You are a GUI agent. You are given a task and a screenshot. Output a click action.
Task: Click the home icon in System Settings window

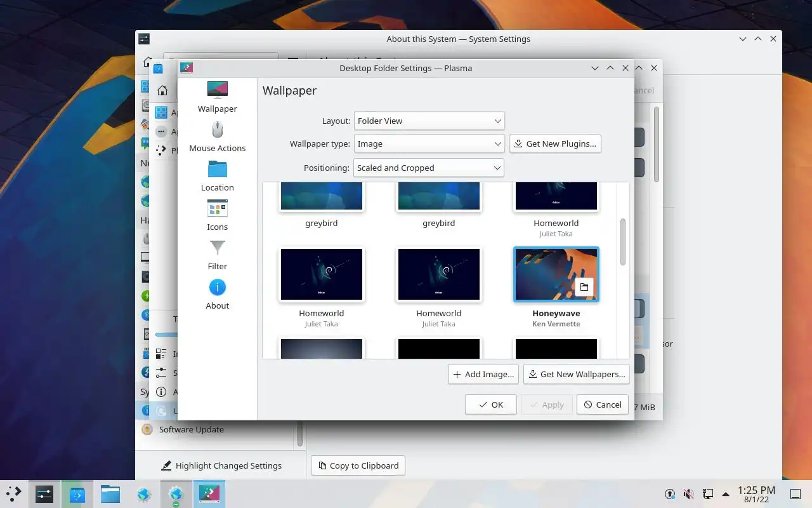[x=147, y=63]
